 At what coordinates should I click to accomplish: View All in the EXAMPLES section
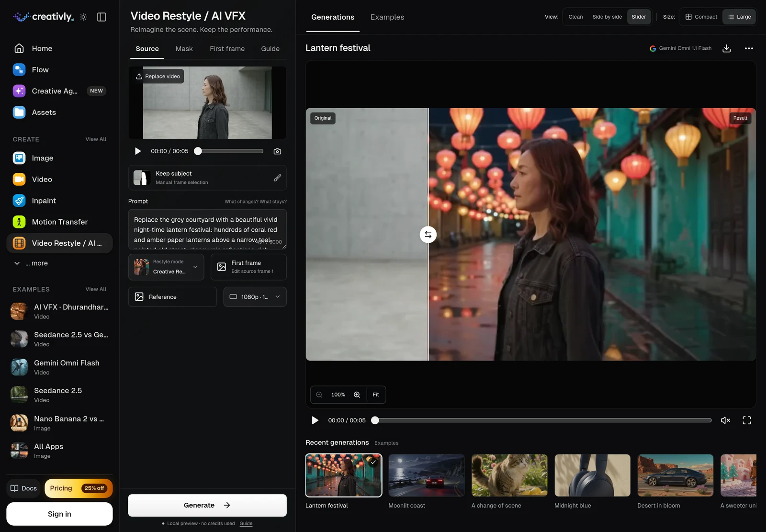(x=96, y=289)
